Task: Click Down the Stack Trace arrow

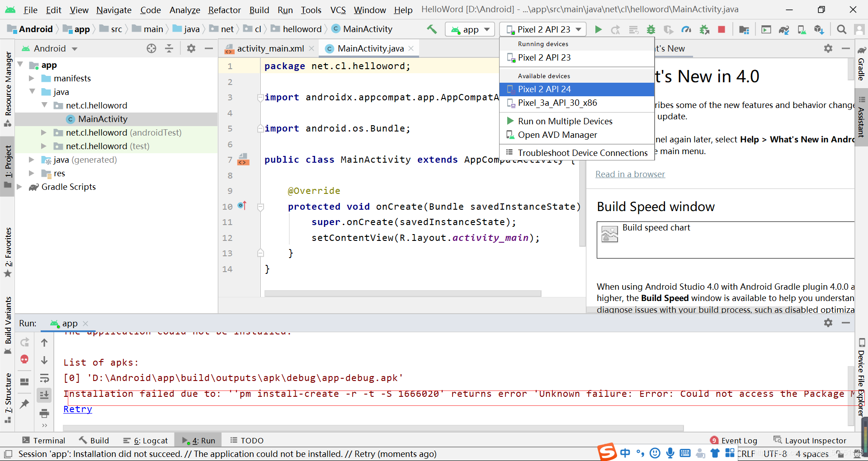Action: coord(44,360)
